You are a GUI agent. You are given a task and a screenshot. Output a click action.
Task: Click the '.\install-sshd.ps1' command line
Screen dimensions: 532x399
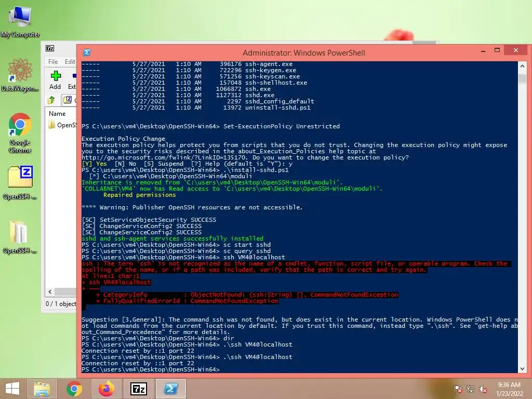click(185, 170)
